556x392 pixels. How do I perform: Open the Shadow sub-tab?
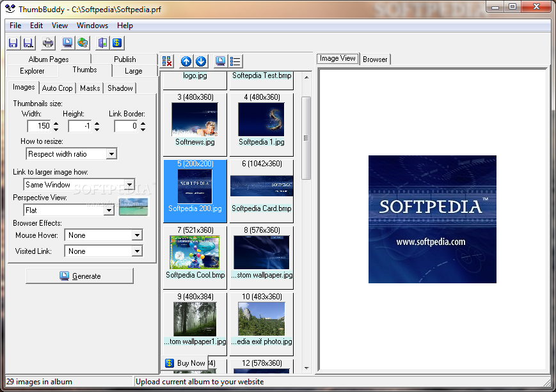[x=120, y=88]
